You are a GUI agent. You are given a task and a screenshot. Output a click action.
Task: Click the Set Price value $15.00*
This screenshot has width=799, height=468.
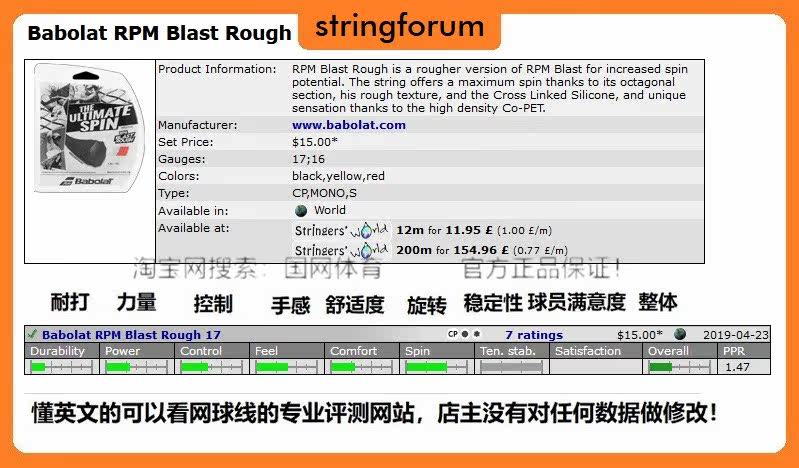315,142
